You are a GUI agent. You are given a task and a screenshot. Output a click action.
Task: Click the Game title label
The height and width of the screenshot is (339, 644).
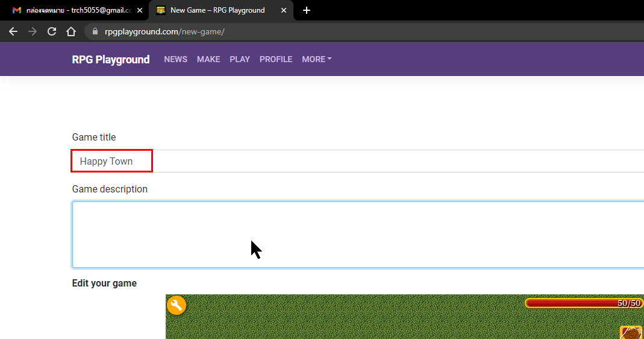tap(93, 137)
